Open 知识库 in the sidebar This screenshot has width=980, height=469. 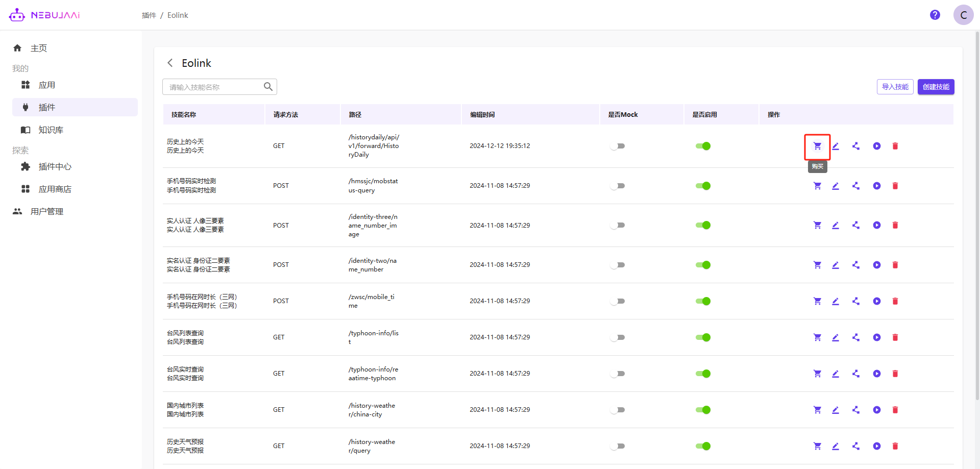(51, 130)
